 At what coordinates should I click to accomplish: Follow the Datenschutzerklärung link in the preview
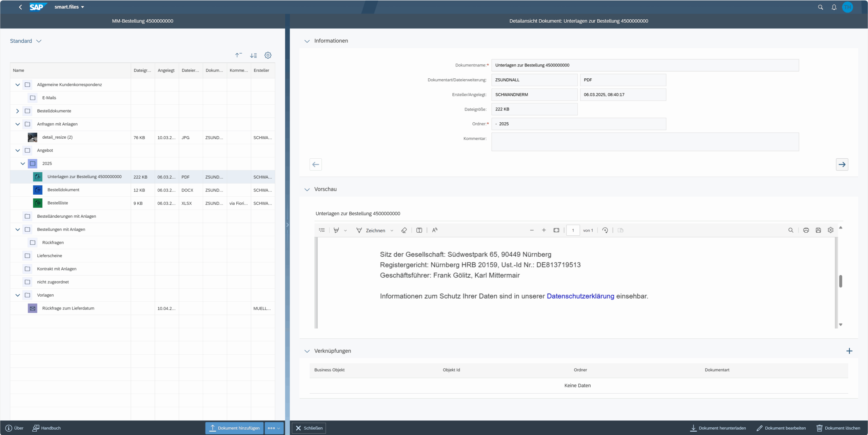(x=580, y=296)
